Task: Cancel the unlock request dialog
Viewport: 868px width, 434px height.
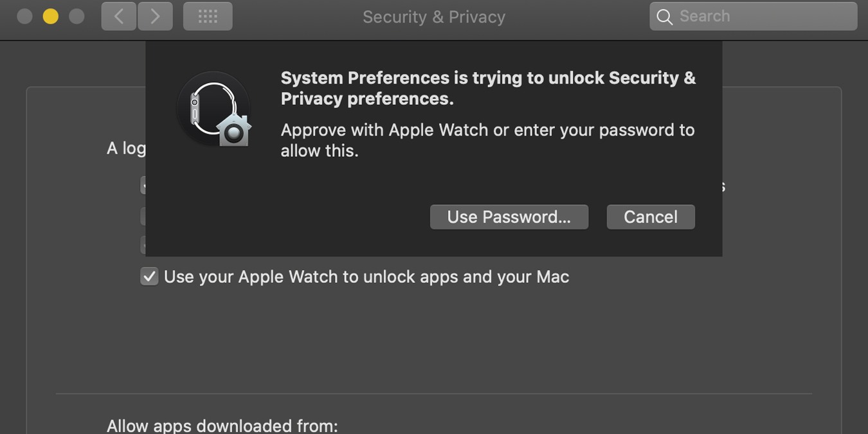Action: (650, 217)
